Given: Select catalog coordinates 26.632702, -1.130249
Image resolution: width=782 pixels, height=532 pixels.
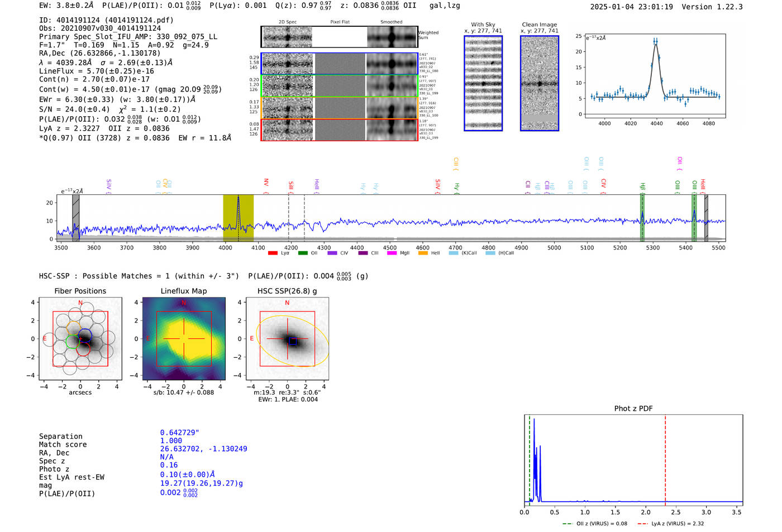Looking at the screenshot, I should (x=203, y=449).
